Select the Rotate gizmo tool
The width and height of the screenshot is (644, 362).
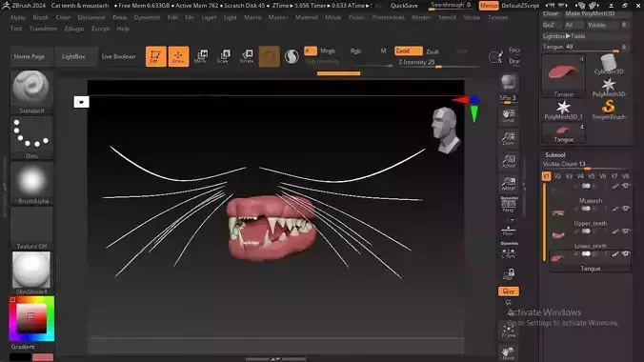tap(247, 56)
